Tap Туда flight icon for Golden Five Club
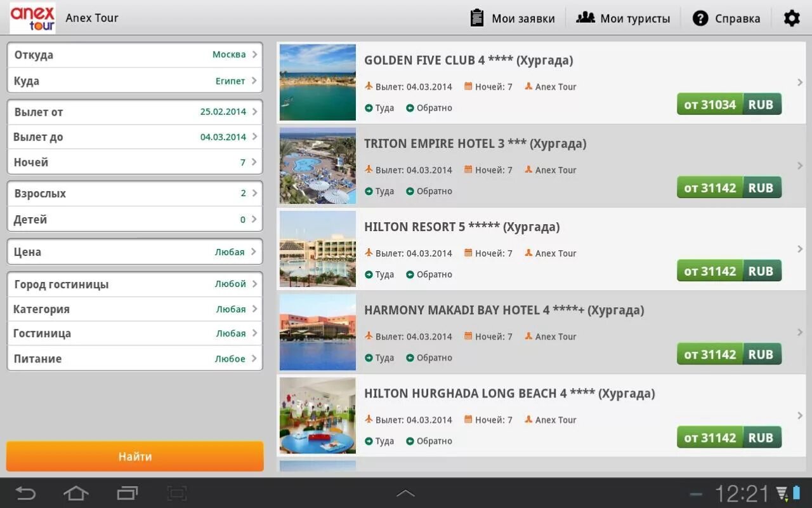Viewport: 812px width, 508px height. [369, 108]
